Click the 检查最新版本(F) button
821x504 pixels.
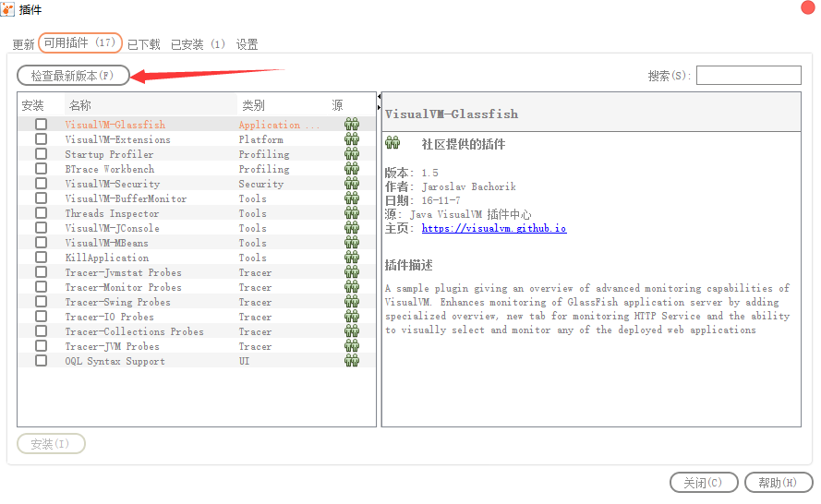(73, 76)
